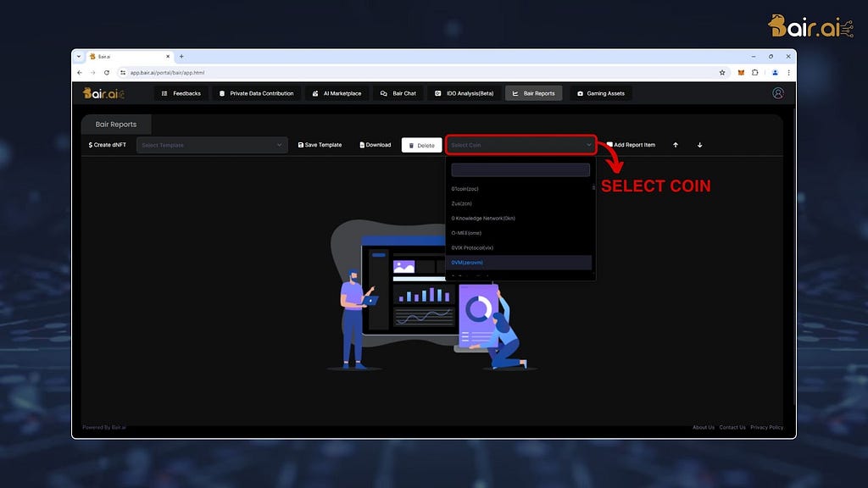Screen dimensions: 868x488
Task: Click the user profile avatar icon
Action: tap(778, 93)
